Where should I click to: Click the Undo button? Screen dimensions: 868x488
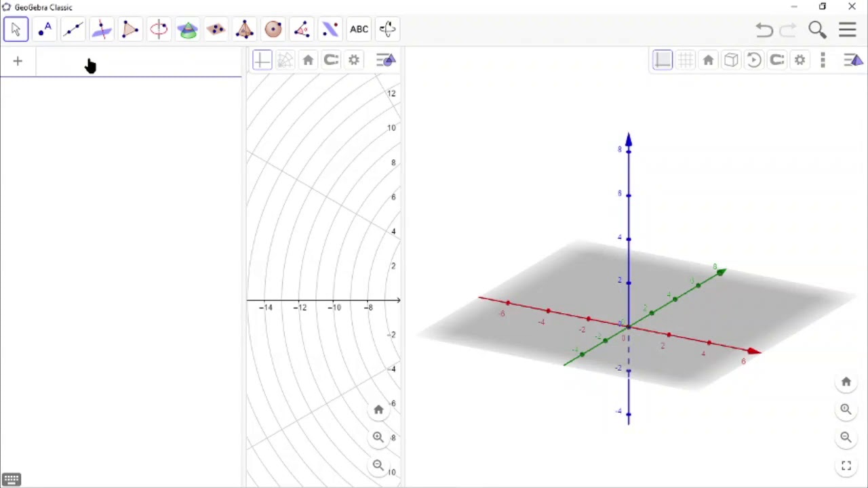764,29
